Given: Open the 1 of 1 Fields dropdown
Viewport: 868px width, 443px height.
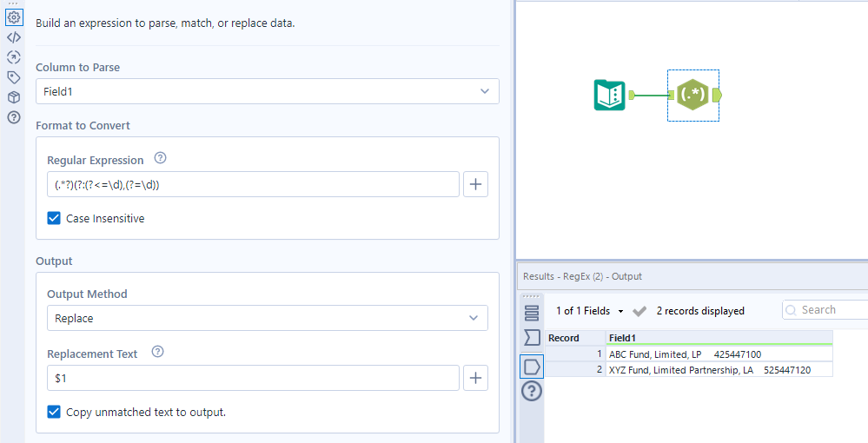Looking at the screenshot, I should point(591,311).
